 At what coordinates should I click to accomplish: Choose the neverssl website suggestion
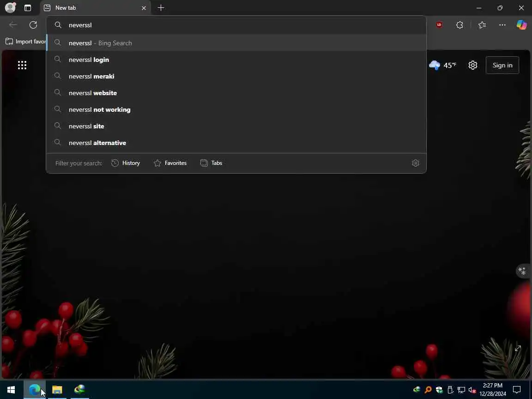coord(236,93)
